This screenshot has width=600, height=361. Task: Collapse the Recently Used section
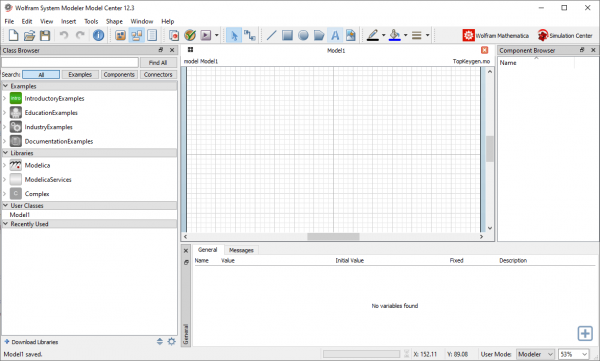tap(5, 224)
